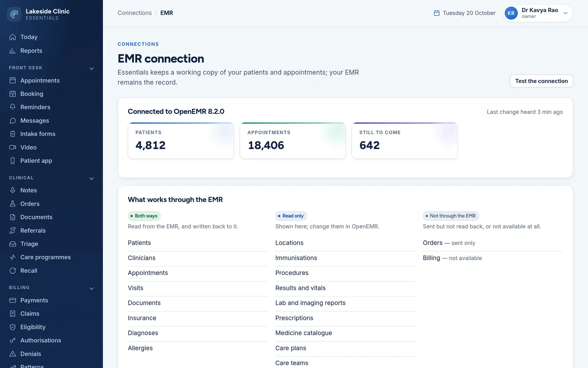Click the Lab and imaging reports row
Image resolution: width=588 pixels, height=368 pixels.
coord(345,303)
